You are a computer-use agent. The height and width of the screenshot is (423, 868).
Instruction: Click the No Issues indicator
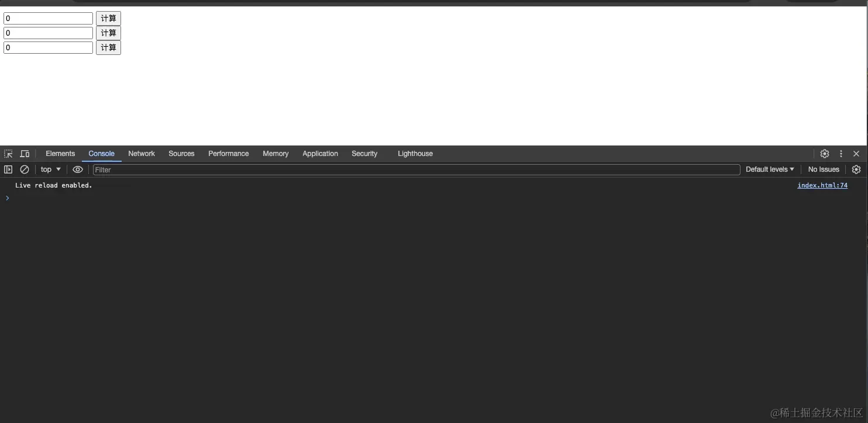coord(824,169)
